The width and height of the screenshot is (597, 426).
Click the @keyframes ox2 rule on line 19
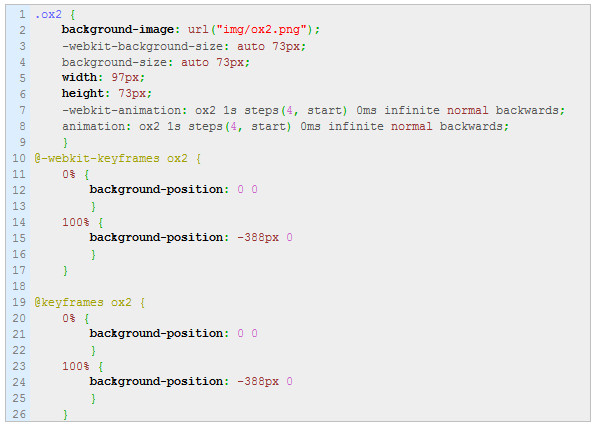pyautogui.click(x=83, y=303)
